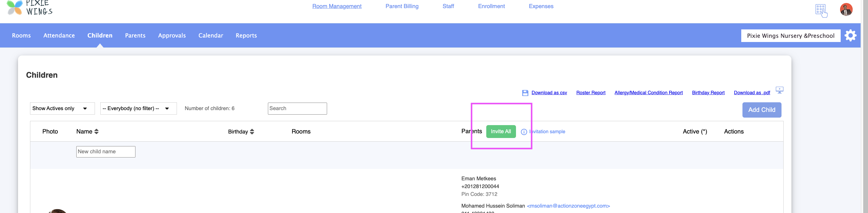Focus the Search input field
The height and width of the screenshot is (213, 868).
(297, 108)
